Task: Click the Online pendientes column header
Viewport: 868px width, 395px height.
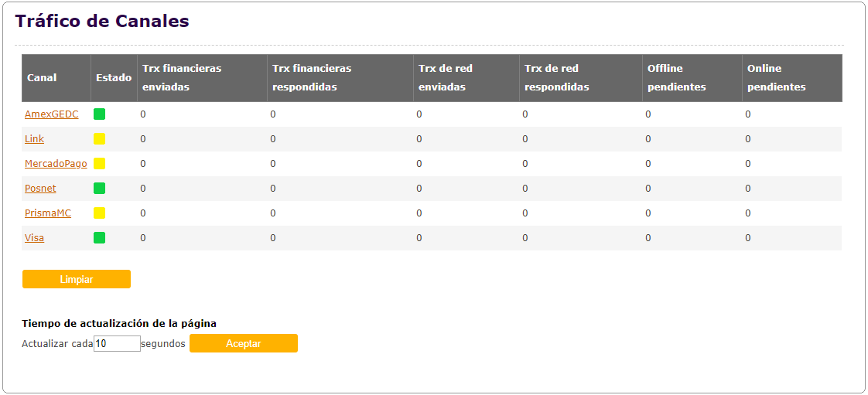Action: (776, 77)
